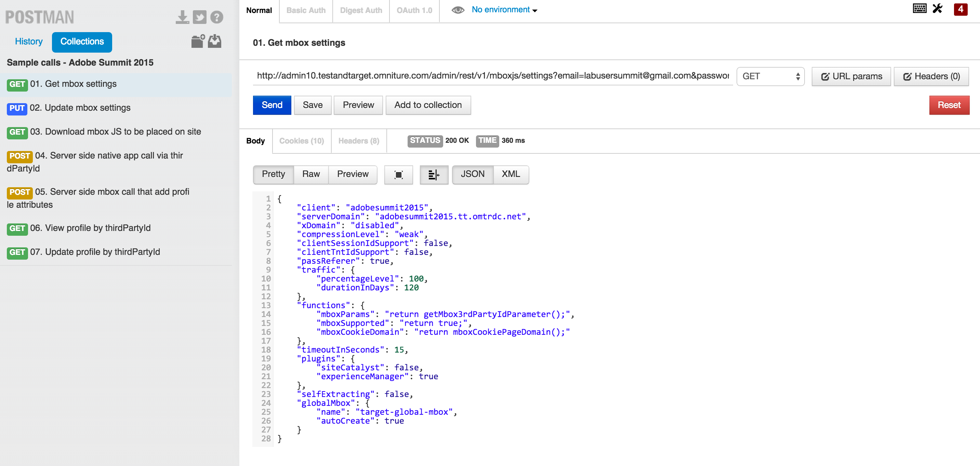Image resolution: width=980 pixels, height=466 pixels.
Task: Open the Twitter icon link
Action: coord(199,17)
